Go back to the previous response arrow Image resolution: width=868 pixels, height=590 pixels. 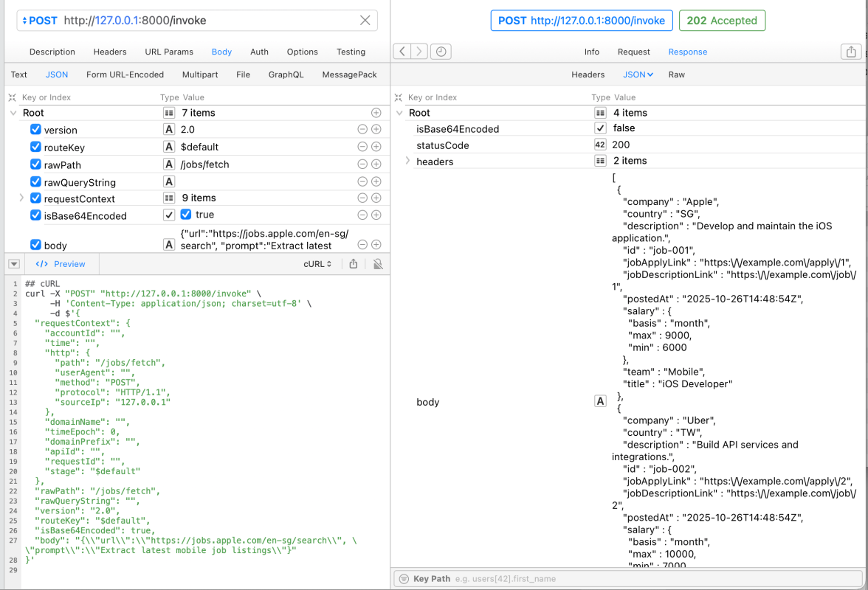click(x=402, y=52)
